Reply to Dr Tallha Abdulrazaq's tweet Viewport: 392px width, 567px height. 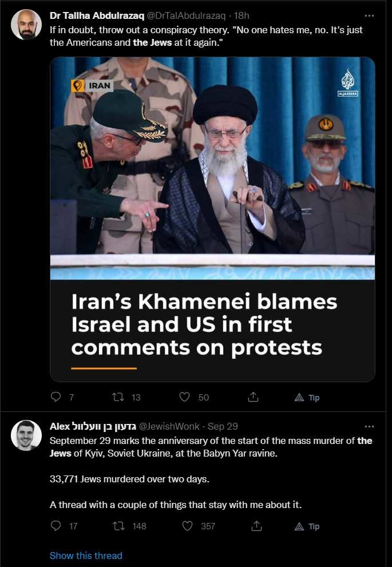56,397
